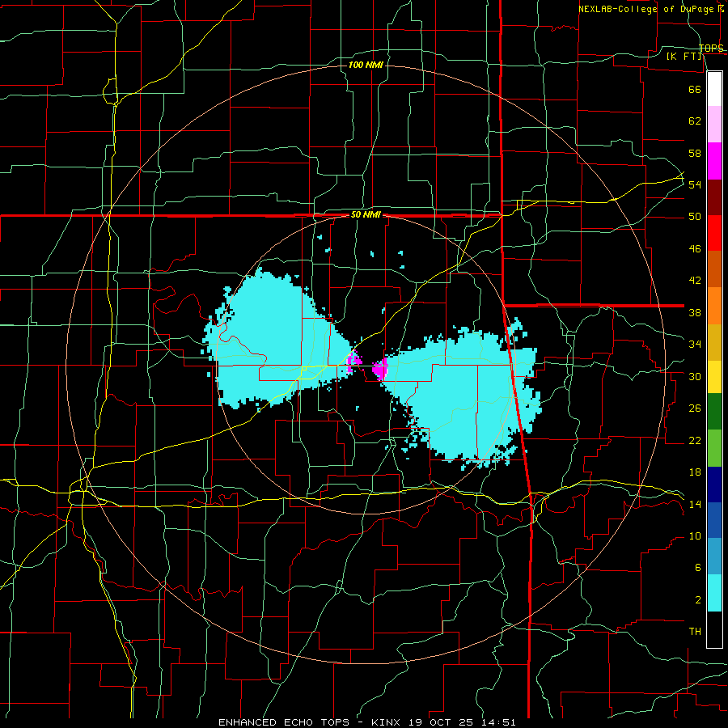The image size is (728, 728).
Task: Click the 42 legend value
Action: tap(695, 281)
